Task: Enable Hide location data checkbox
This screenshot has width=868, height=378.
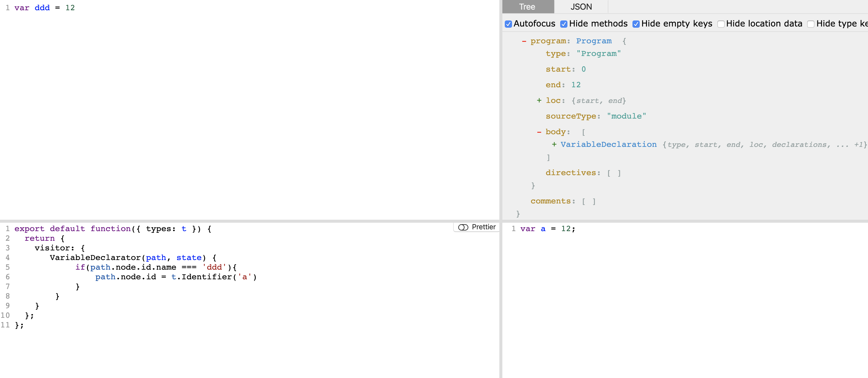Action: tap(721, 24)
